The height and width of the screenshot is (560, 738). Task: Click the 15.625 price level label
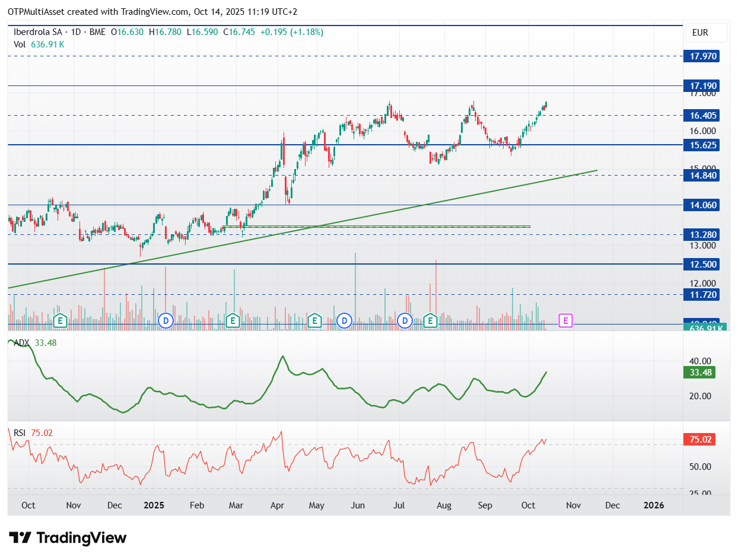point(700,145)
